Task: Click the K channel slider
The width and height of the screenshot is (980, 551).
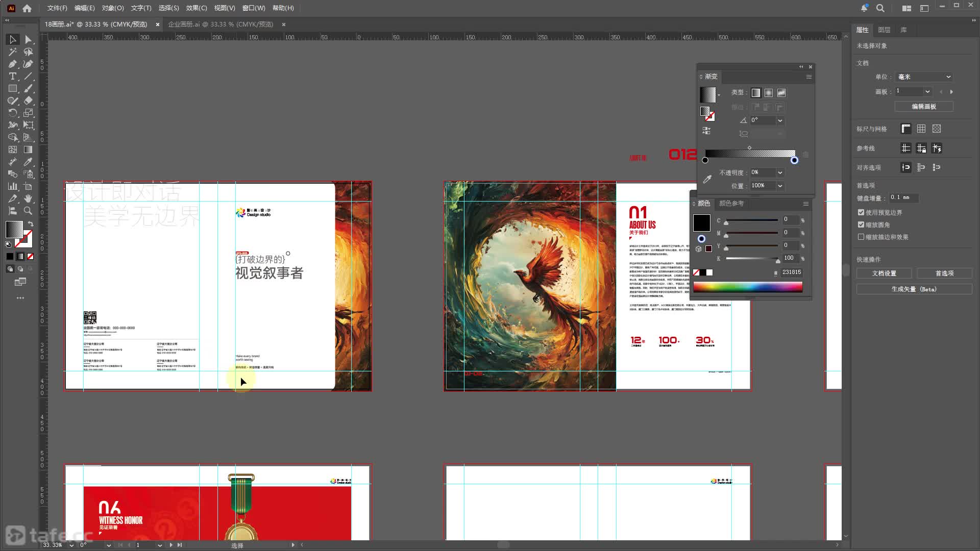Action: 752,259
